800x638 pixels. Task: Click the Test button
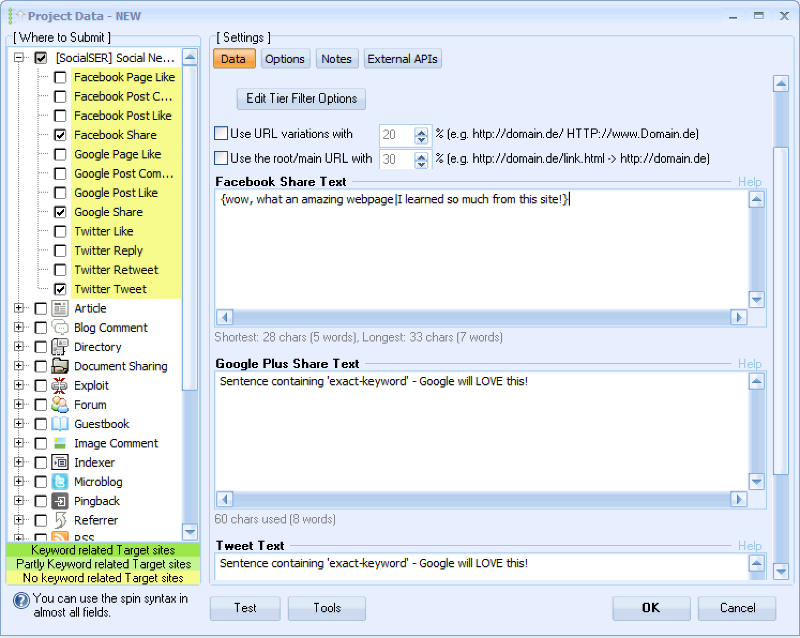[x=245, y=608]
